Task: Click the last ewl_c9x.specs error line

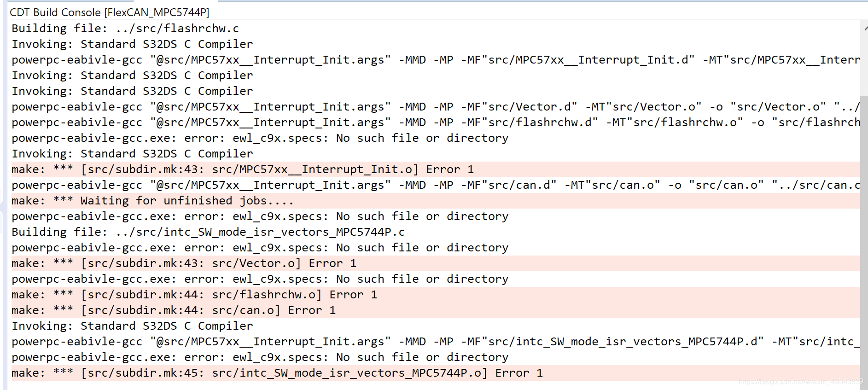Action: 260,357
